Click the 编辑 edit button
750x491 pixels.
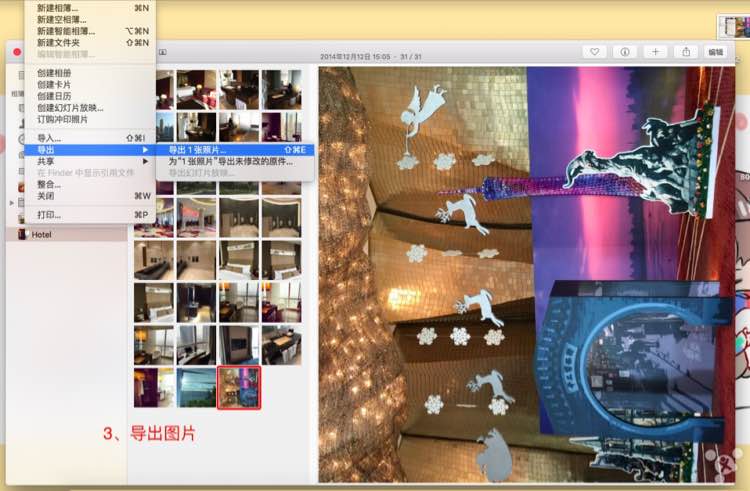pos(716,52)
